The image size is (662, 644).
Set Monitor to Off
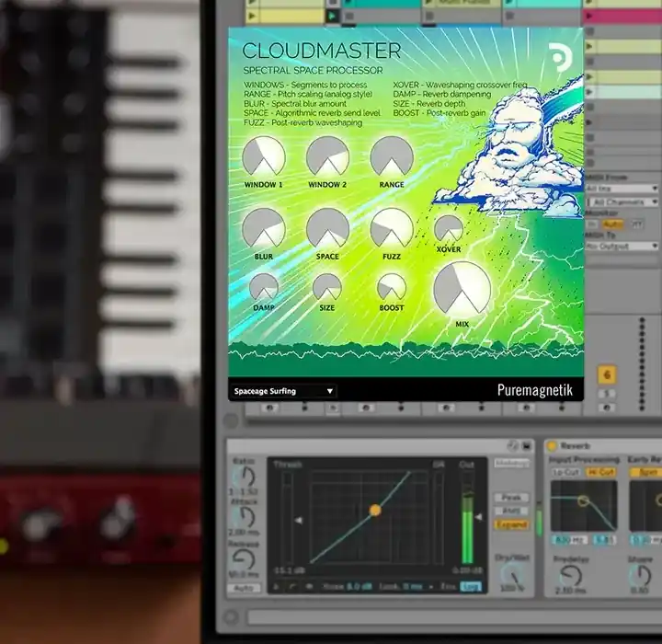pos(636,224)
